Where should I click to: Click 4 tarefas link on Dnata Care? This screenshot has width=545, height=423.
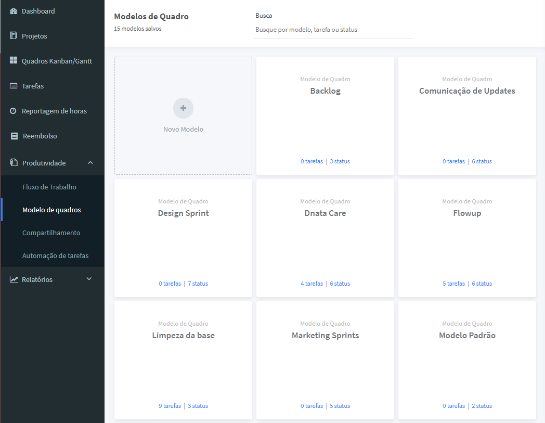(312, 284)
